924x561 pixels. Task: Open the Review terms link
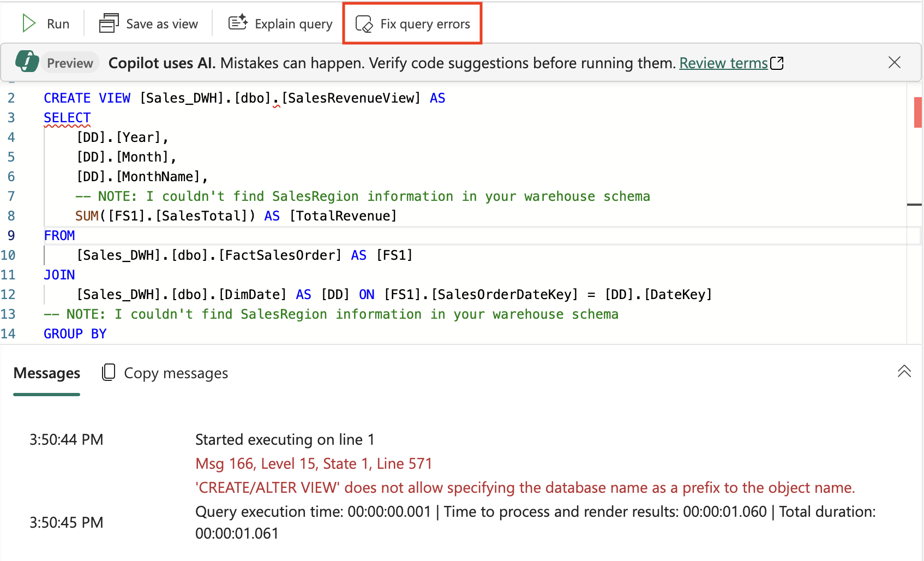tap(723, 63)
